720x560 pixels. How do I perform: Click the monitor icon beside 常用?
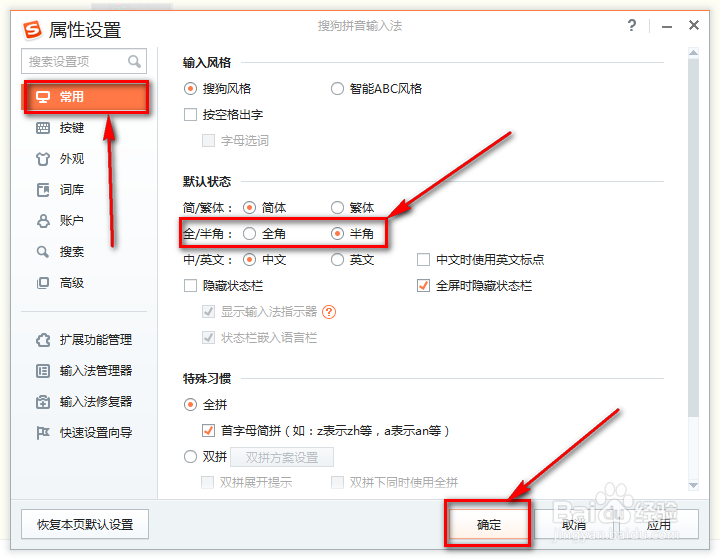point(43,97)
